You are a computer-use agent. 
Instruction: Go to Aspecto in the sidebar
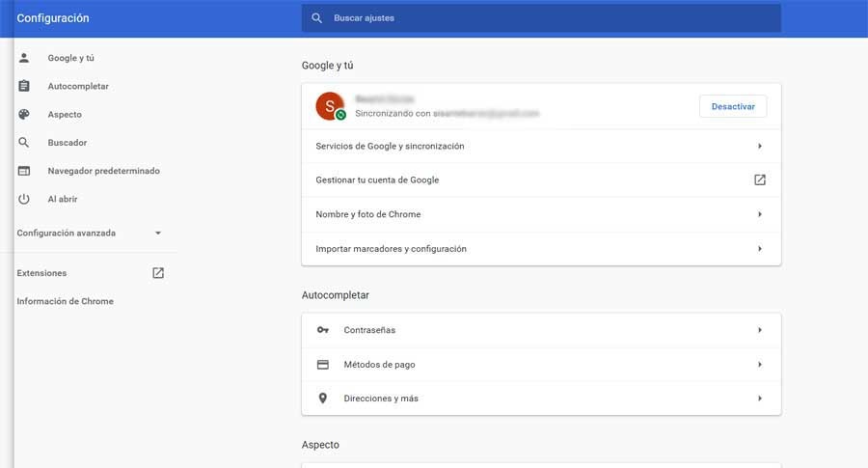pos(65,114)
